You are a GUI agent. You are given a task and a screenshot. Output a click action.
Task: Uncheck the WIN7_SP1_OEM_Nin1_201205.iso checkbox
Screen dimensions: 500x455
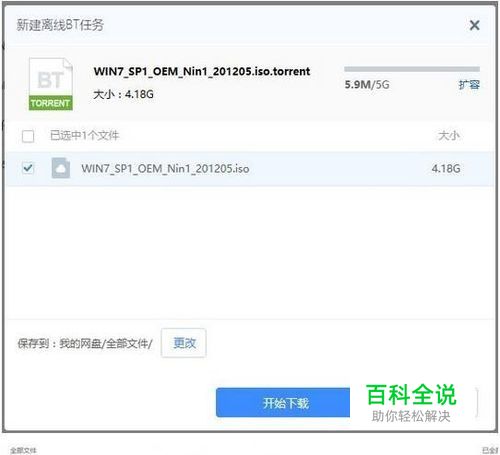pos(28,168)
